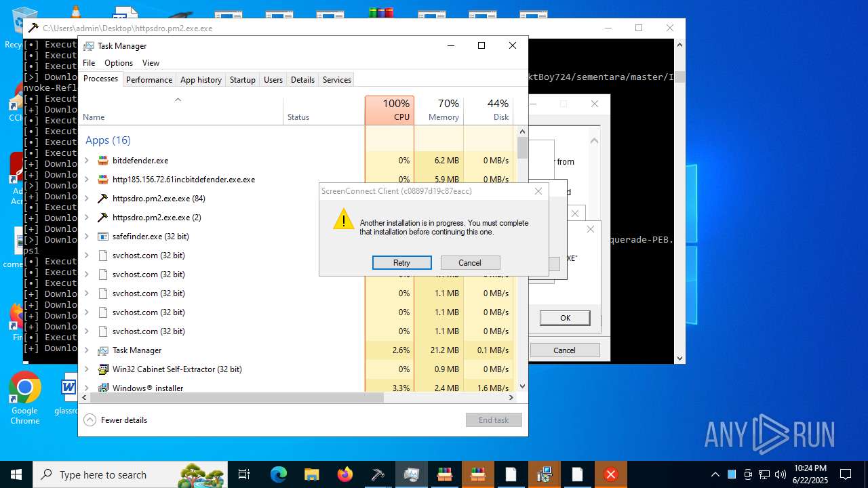Open network settings from the system tray

click(x=764, y=474)
